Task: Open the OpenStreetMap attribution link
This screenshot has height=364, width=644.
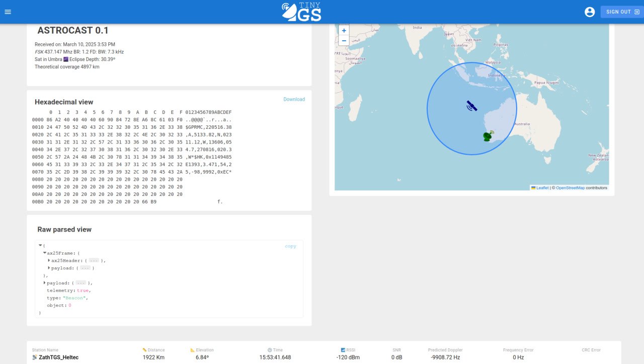Action: (570, 188)
